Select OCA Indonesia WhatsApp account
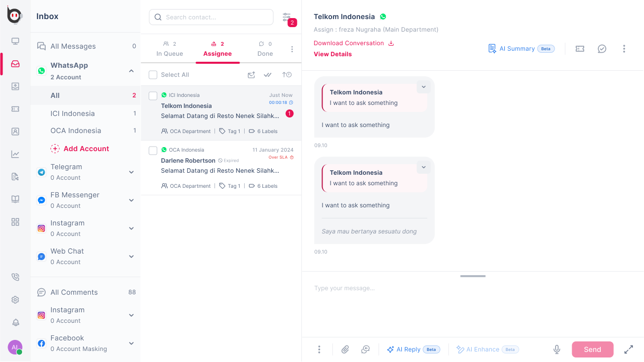This screenshot has width=644, height=362. pos(85,131)
